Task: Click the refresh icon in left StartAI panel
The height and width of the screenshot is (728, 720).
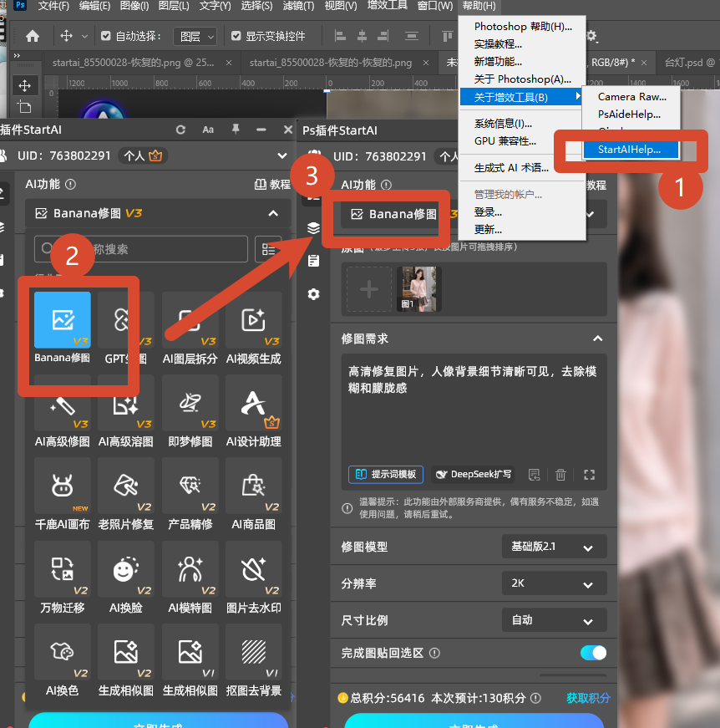Action: 180,130
